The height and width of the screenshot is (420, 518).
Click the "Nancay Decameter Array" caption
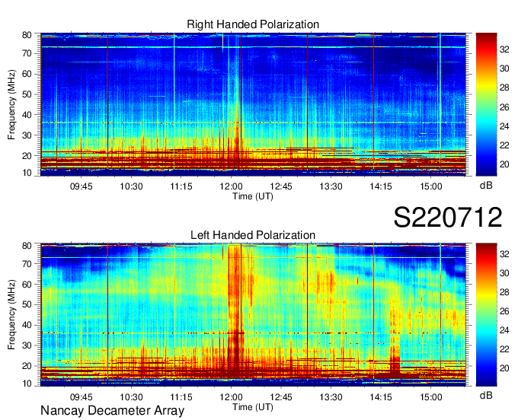[x=112, y=411]
